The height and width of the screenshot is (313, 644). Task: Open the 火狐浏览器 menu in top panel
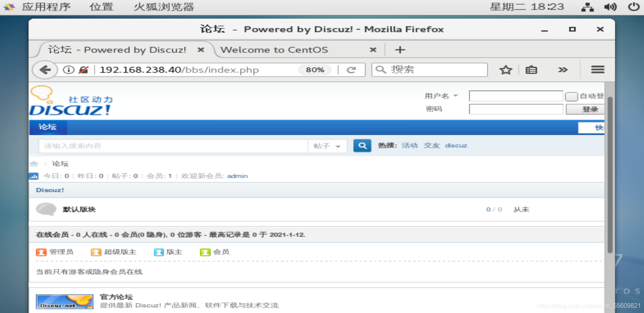(164, 7)
